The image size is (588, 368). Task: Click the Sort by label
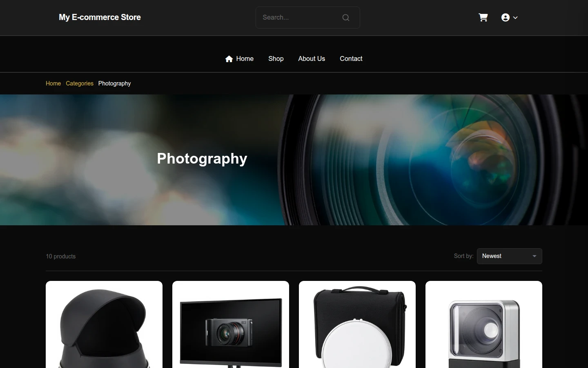pyautogui.click(x=463, y=256)
